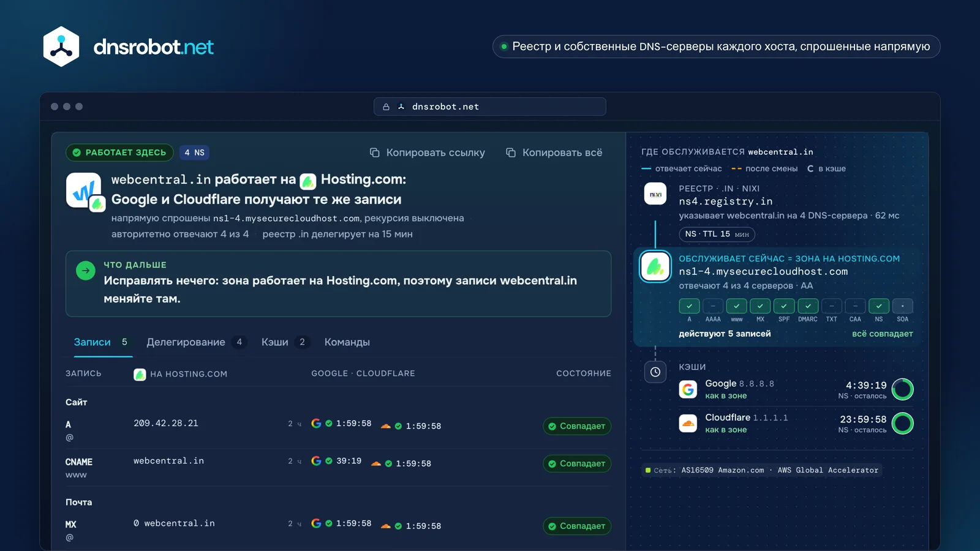Click the clock icon beside Кэши
Screen dimensions: 980x551
coord(655,372)
